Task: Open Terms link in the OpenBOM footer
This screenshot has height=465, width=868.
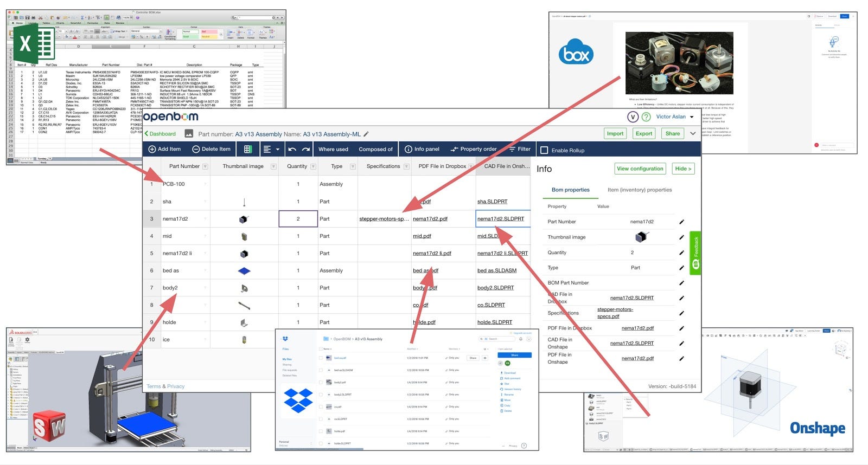Action: coord(154,386)
